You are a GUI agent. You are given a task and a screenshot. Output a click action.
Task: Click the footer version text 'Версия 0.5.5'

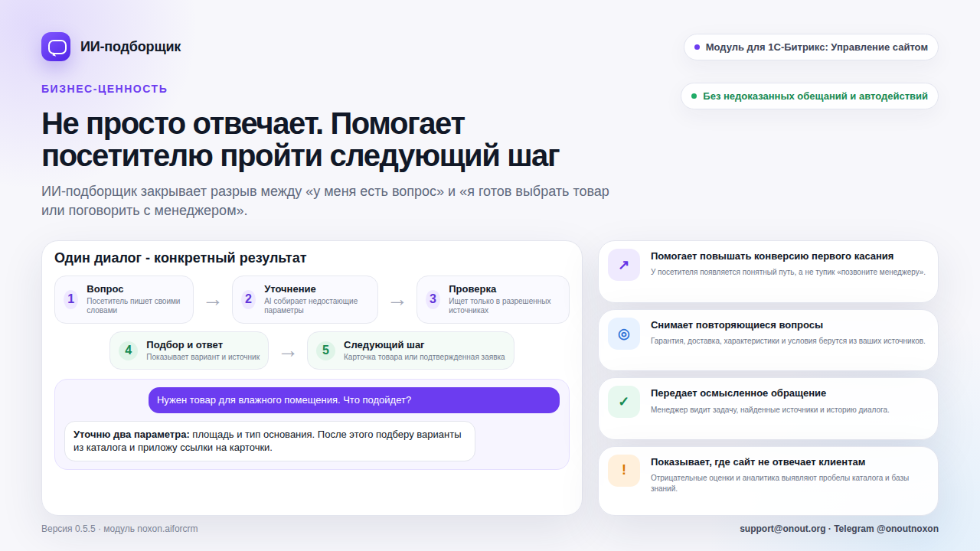pos(119,529)
